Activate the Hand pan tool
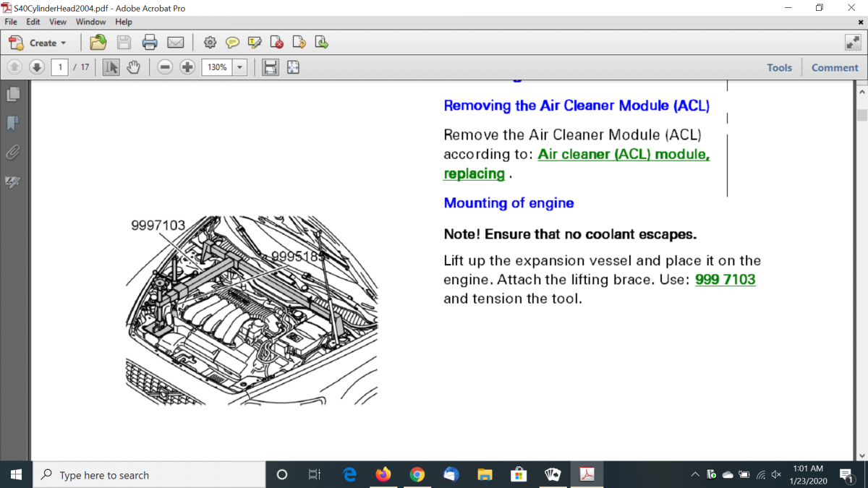Screen dimensions: 868x488 [133, 67]
